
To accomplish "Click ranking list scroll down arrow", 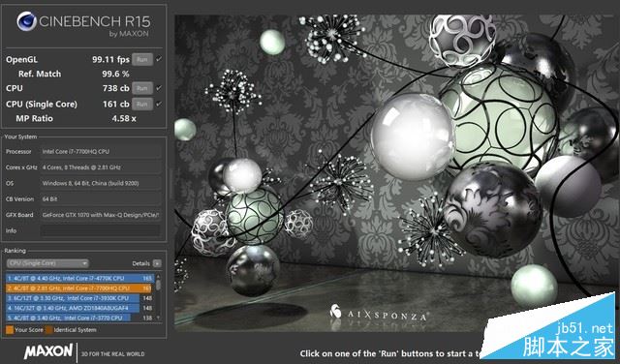I will coord(158,318).
